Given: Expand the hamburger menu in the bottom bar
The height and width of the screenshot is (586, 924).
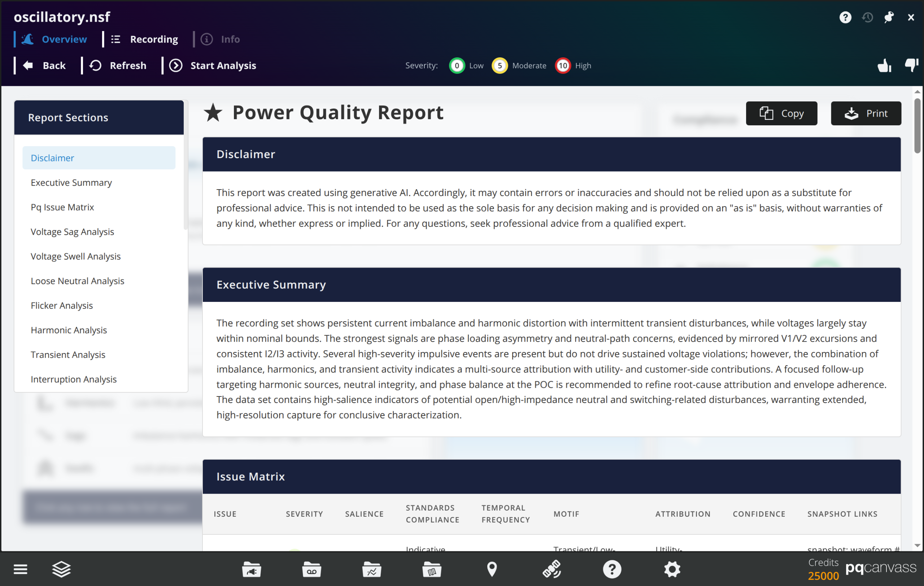Looking at the screenshot, I should (21, 569).
